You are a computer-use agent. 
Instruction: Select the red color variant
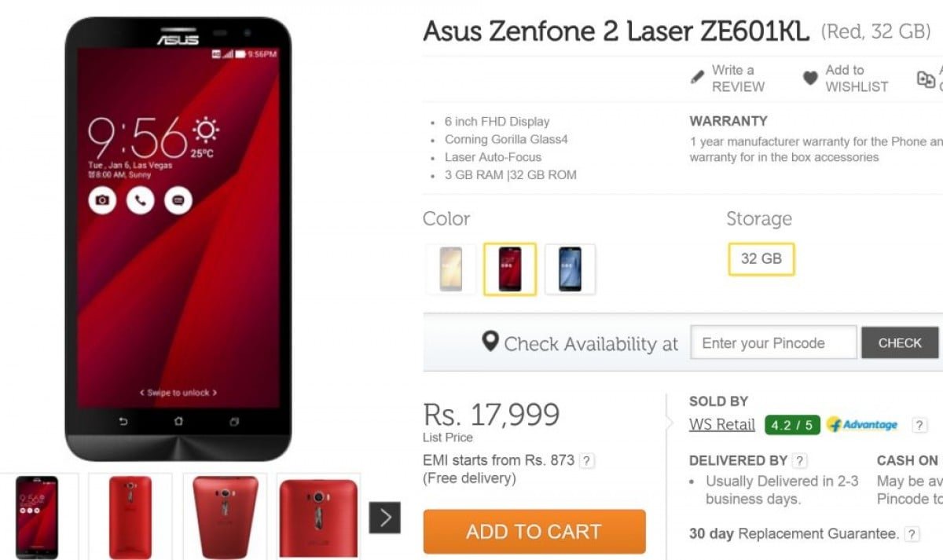[510, 269]
